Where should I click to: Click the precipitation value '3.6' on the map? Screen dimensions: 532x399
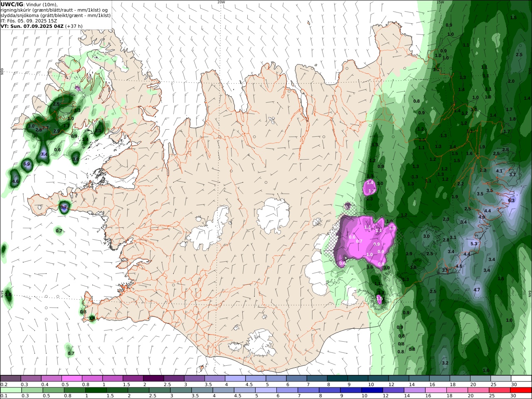76,159
